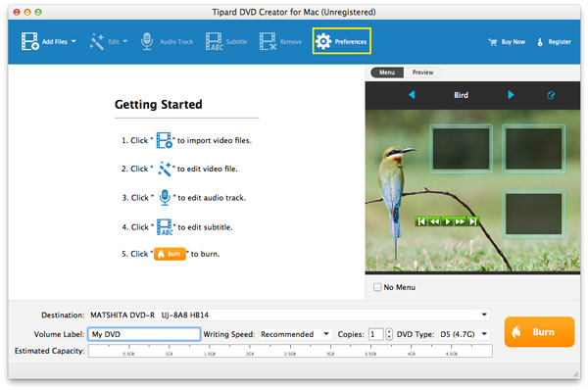Click the Register key icon
Image resolution: width=588 pixels, height=390 pixels.
pos(540,42)
